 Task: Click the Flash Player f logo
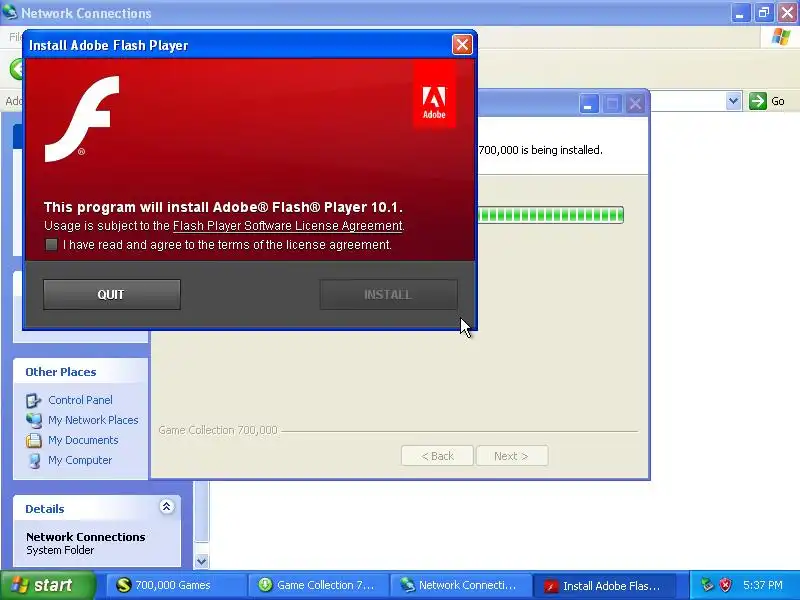click(82, 118)
